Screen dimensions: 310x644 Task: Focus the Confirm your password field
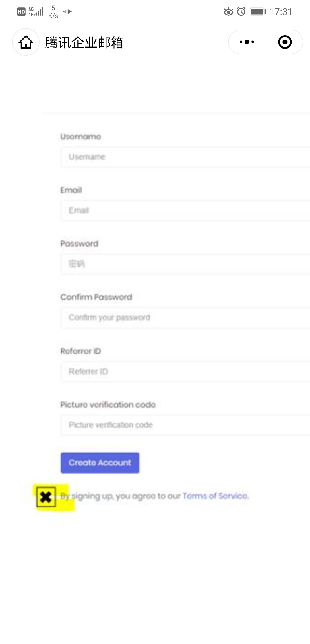(x=185, y=317)
